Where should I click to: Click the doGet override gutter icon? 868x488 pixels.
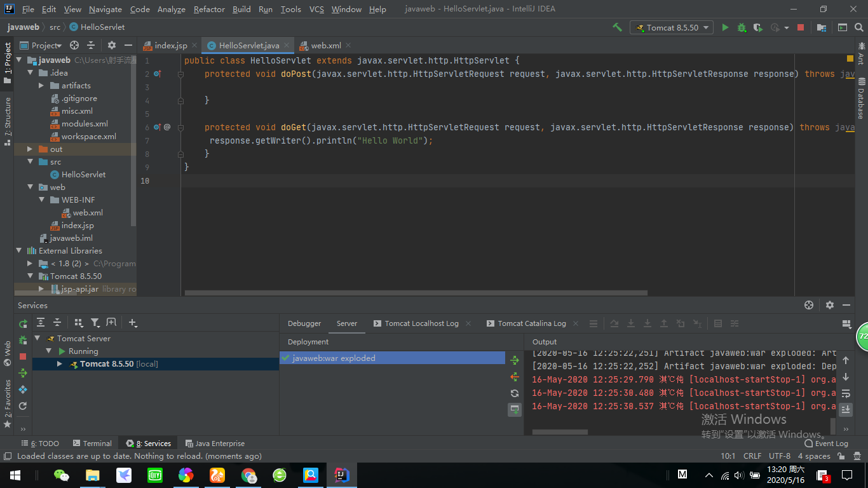157,127
